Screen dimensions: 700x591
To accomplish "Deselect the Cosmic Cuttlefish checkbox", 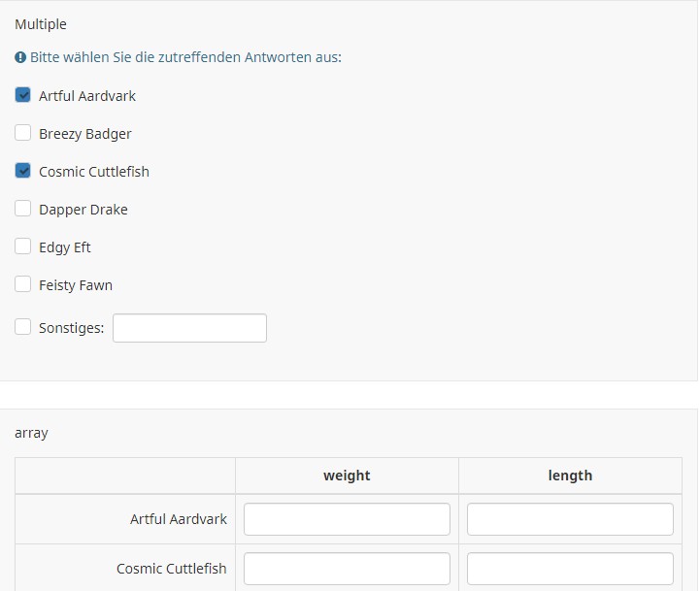I will 23,171.
